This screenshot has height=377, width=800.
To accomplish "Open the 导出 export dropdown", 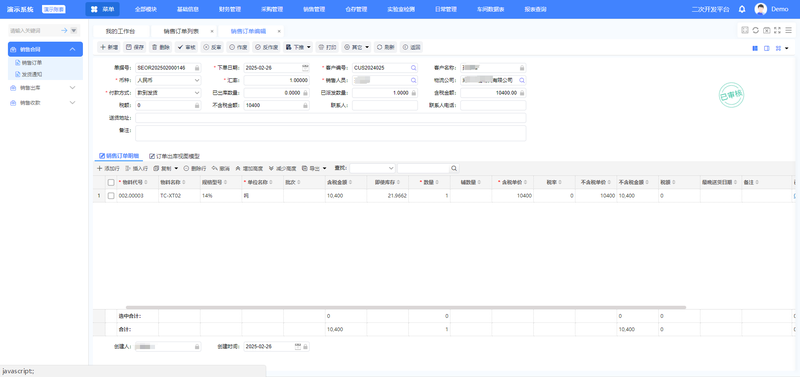I will point(314,168).
